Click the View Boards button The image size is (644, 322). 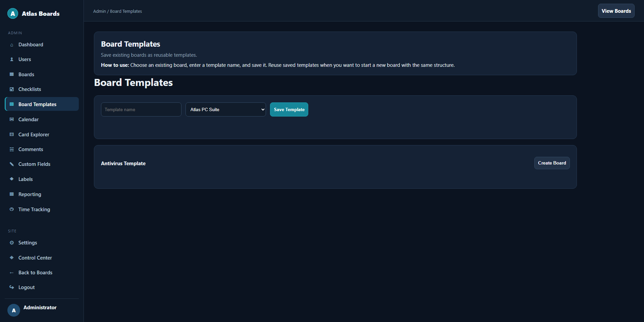(616, 11)
